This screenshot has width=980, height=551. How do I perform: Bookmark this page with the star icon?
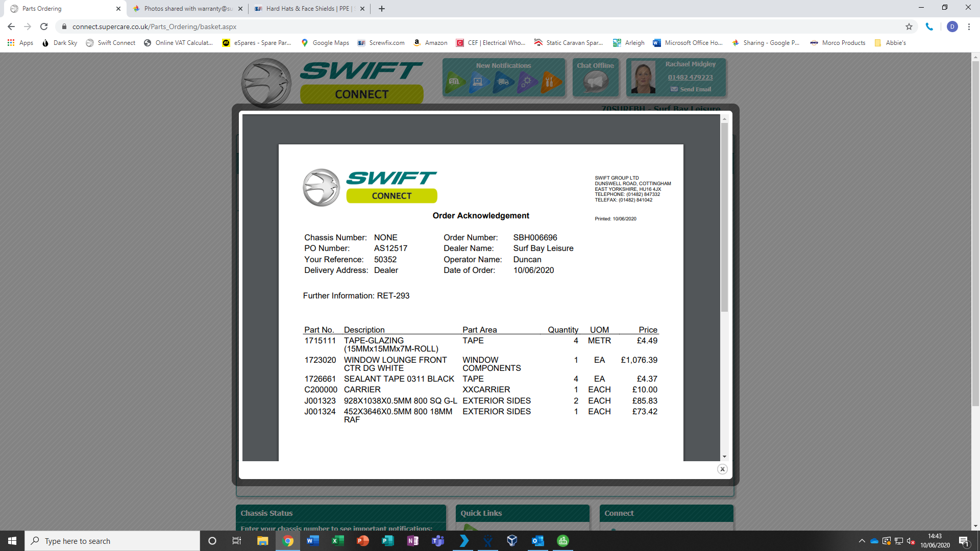909,27
